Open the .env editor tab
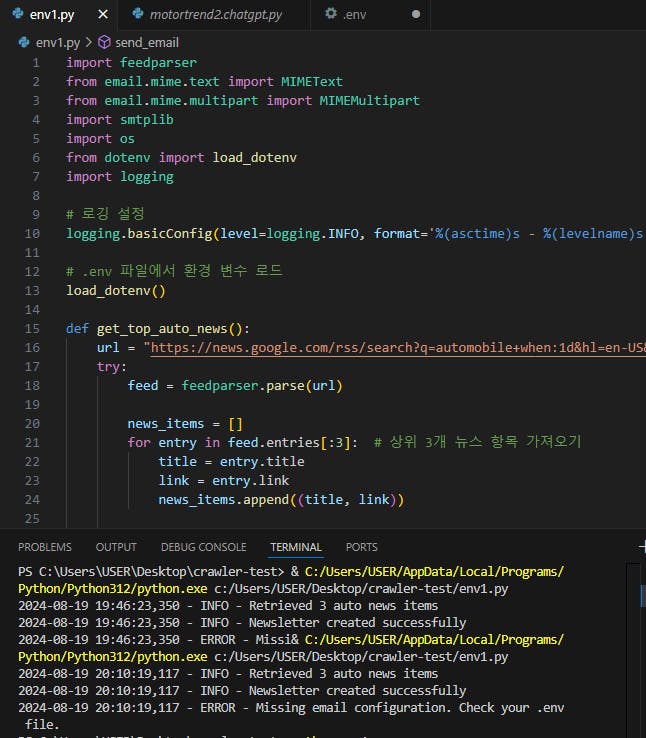 354,15
